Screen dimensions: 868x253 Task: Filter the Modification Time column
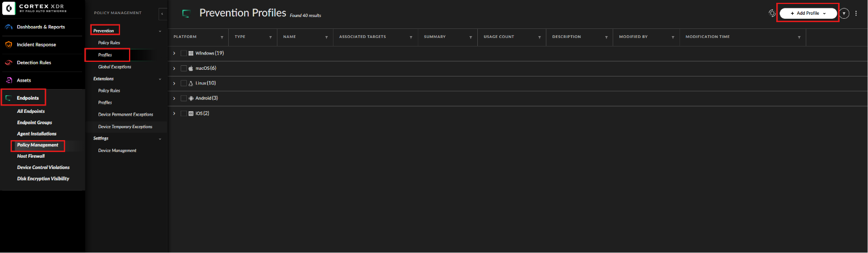(799, 37)
